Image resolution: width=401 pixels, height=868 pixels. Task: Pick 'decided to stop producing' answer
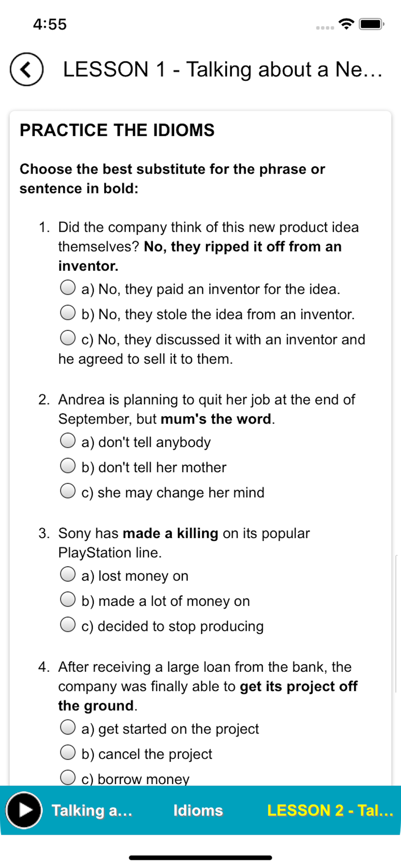pyautogui.click(x=68, y=625)
